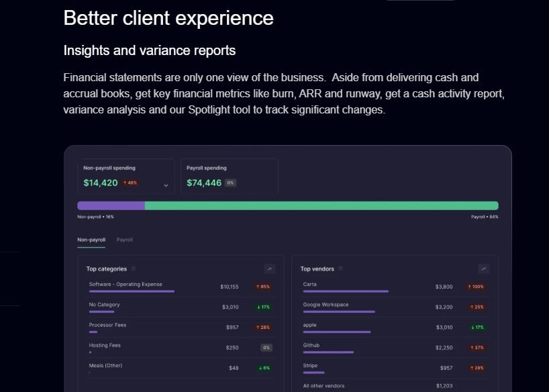The image size is (549, 392).
Task: Click the $957 amount for Stripe
Action: click(x=446, y=368)
